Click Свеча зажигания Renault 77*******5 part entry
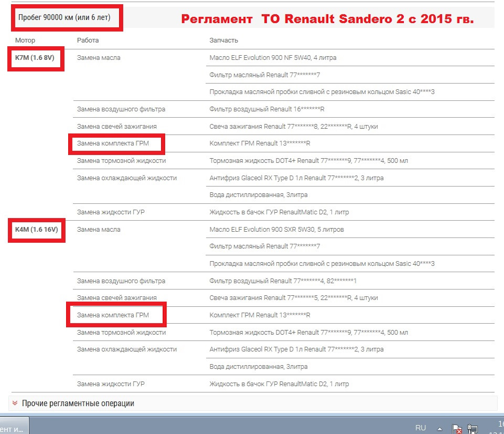This screenshot has width=504, height=434. click(293, 298)
